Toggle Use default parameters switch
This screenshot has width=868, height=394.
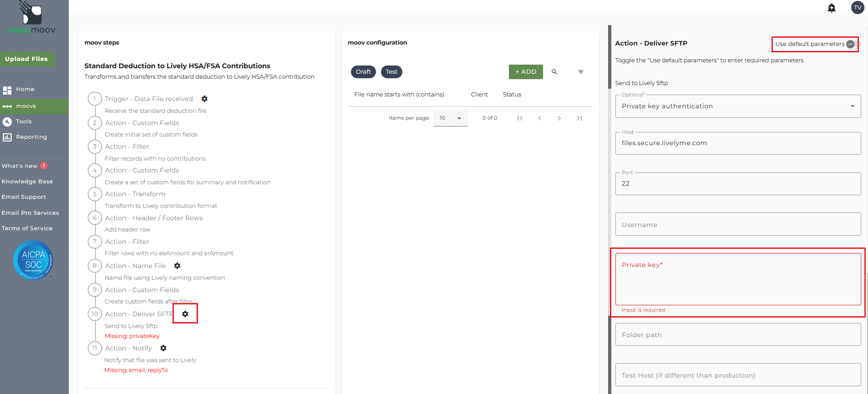(853, 44)
